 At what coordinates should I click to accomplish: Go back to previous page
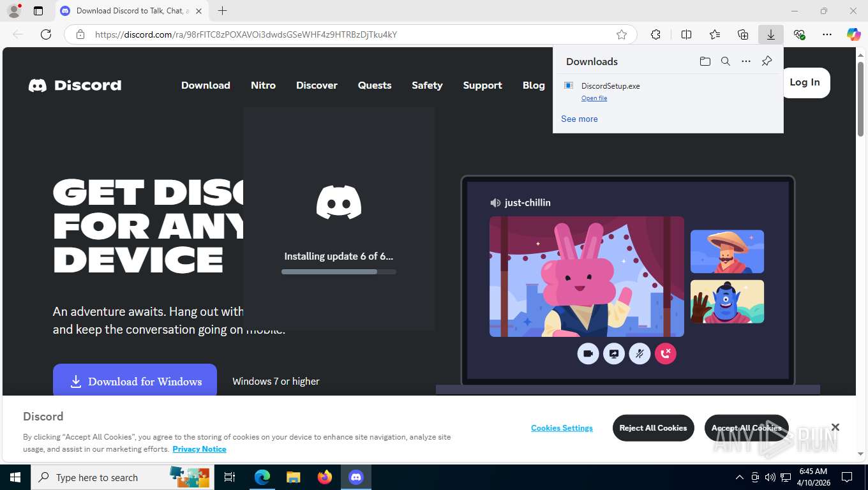click(18, 34)
